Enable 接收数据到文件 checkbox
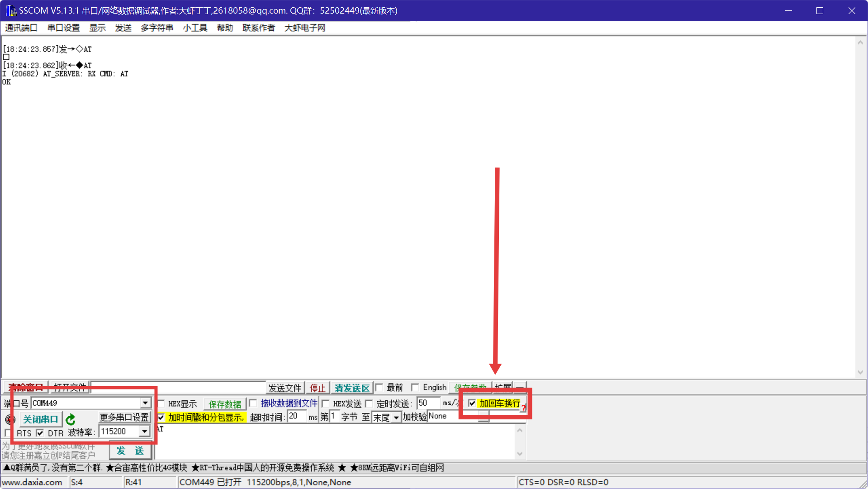 [253, 403]
